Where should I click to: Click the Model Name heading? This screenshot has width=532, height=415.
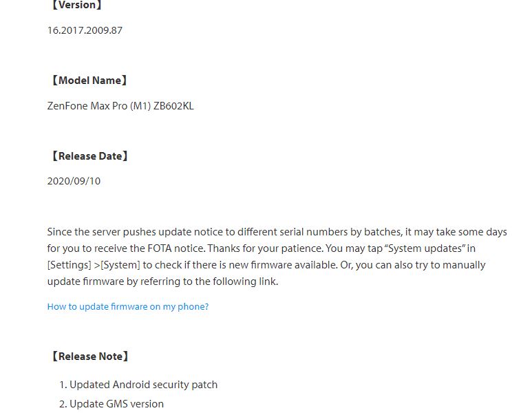coord(89,81)
